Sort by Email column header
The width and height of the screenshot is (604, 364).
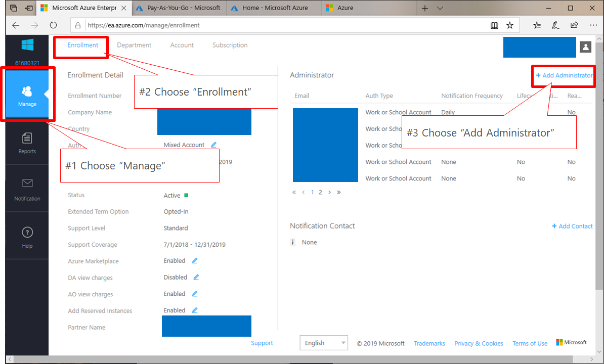[x=301, y=96]
